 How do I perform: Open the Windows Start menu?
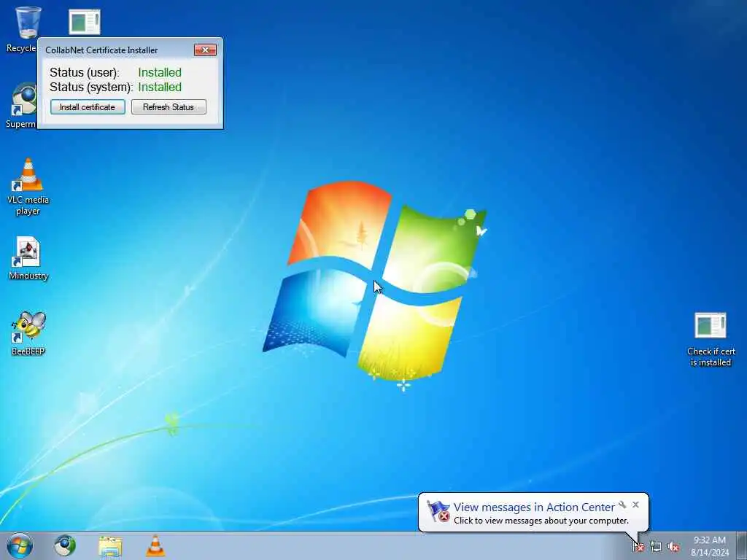pyautogui.click(x=20, y=545)
